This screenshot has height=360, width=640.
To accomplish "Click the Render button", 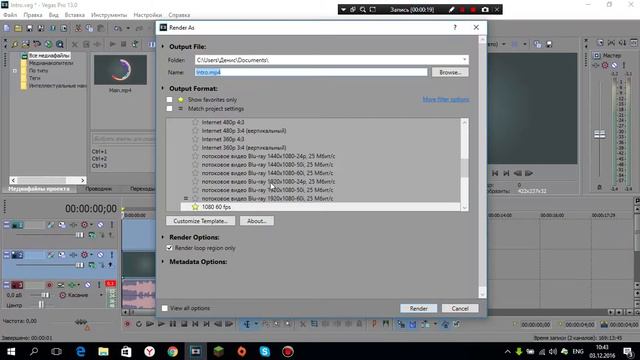I will pos(418,308).
